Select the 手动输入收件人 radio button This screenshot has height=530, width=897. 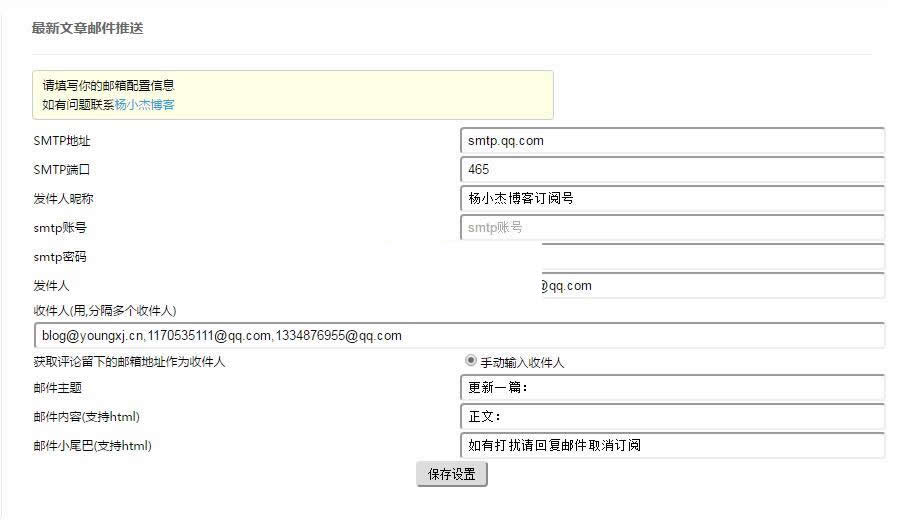[470, 361]
